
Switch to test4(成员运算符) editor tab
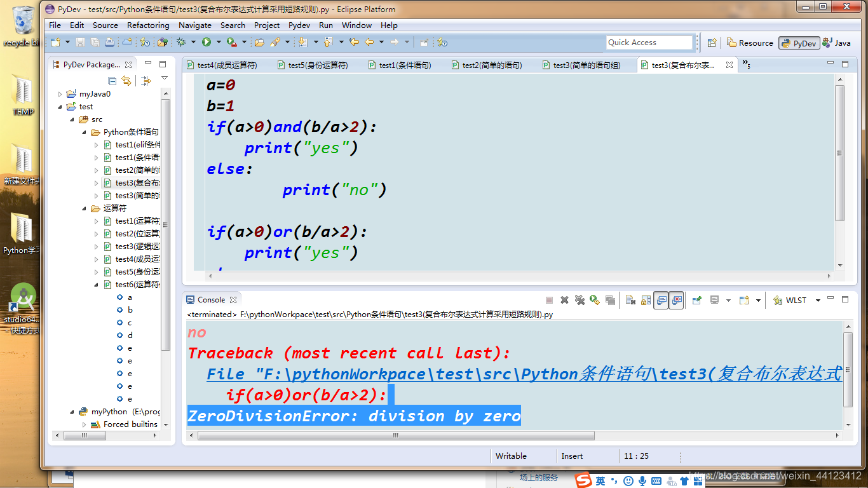222,65
